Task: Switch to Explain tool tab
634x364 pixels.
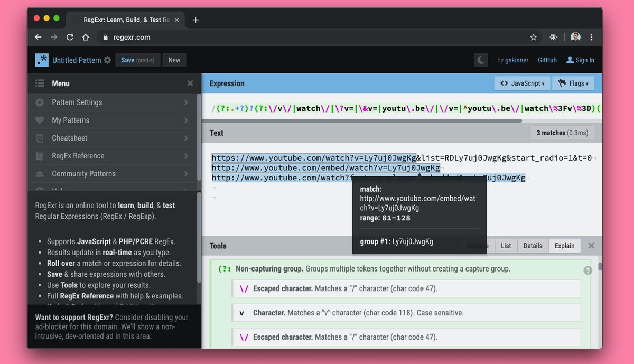Action: point(564,246)
